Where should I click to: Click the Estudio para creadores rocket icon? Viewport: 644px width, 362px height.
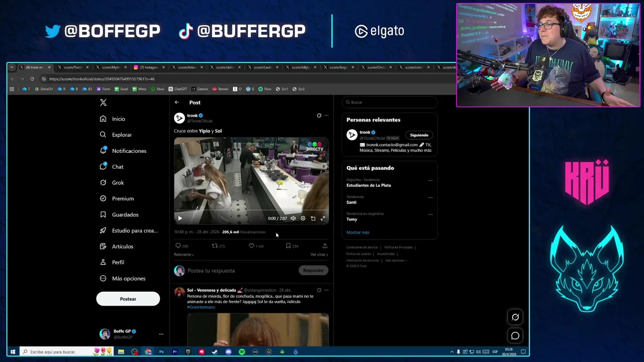[x=103, y=230]
